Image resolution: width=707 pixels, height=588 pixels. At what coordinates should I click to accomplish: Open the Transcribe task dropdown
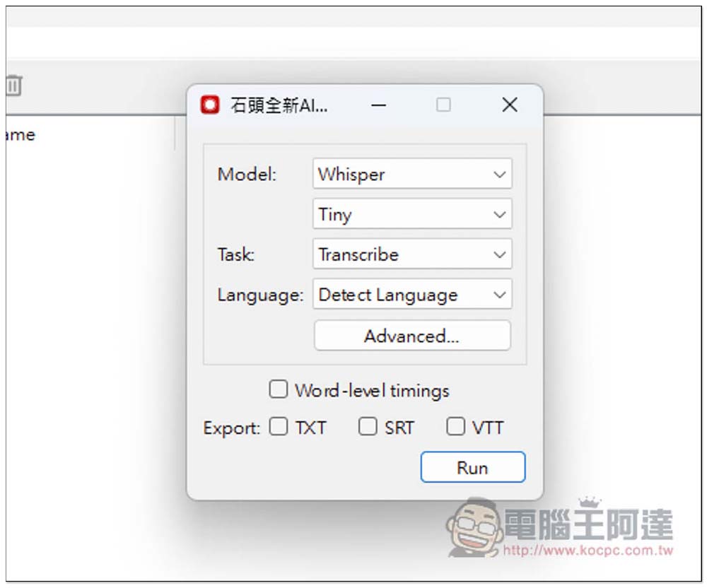412,254
